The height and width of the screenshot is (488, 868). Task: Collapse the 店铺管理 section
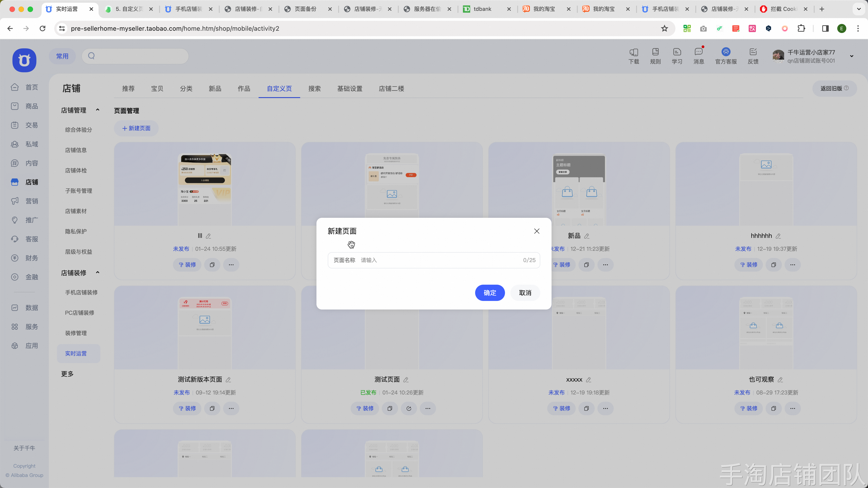(98, 110)
